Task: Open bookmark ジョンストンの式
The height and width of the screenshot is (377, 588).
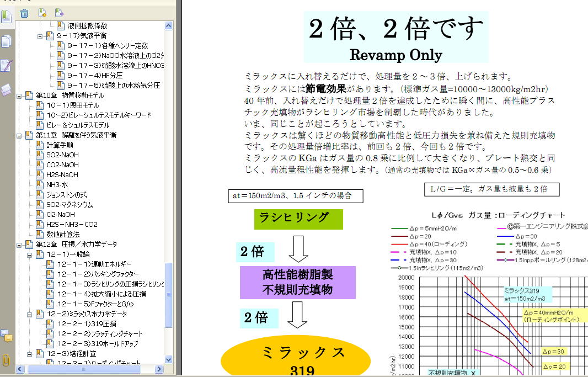Action: click(66, 194)
